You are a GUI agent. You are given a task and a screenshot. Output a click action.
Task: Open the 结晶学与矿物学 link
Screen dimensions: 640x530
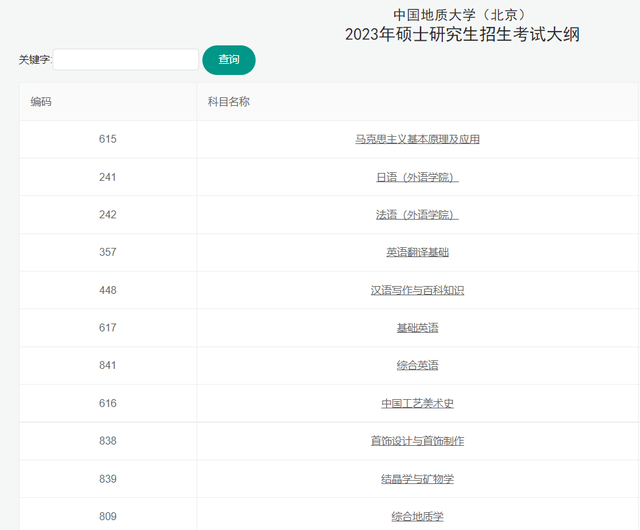point(417,479)
